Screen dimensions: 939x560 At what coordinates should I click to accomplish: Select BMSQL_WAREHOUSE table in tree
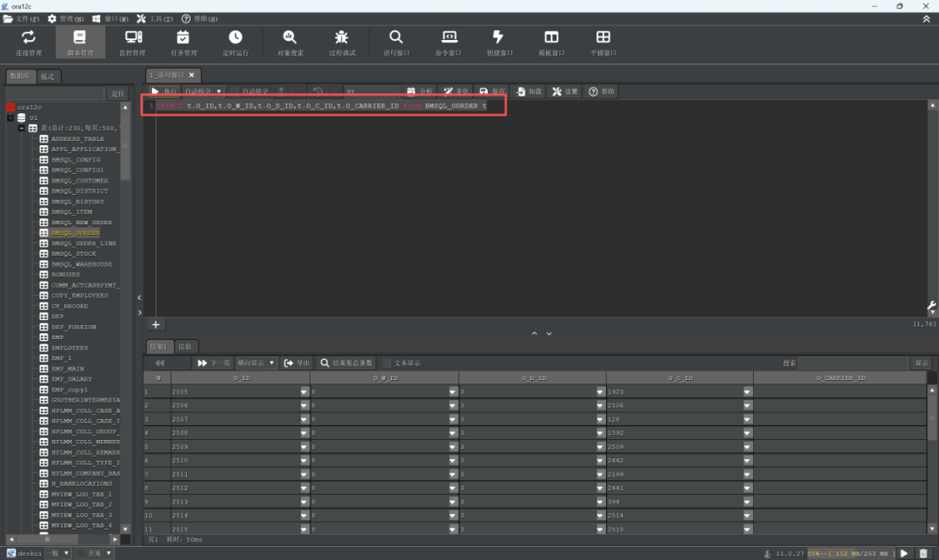click(82, 264)
